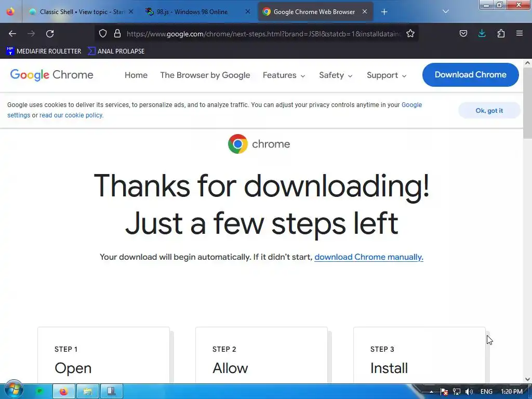Open the third taskbar application button
Viewport: 532px width, 399px height.
(x=112, y=392)
